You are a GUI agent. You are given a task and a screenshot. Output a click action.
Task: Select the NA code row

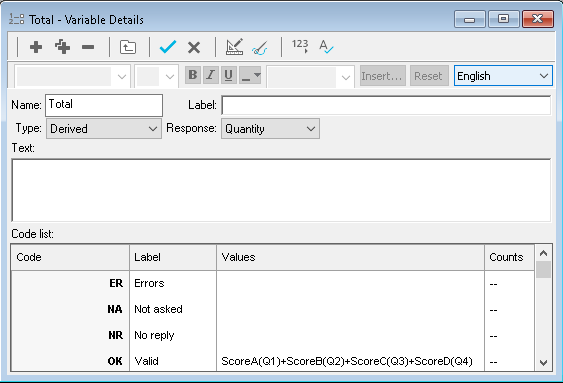(273, 309)
